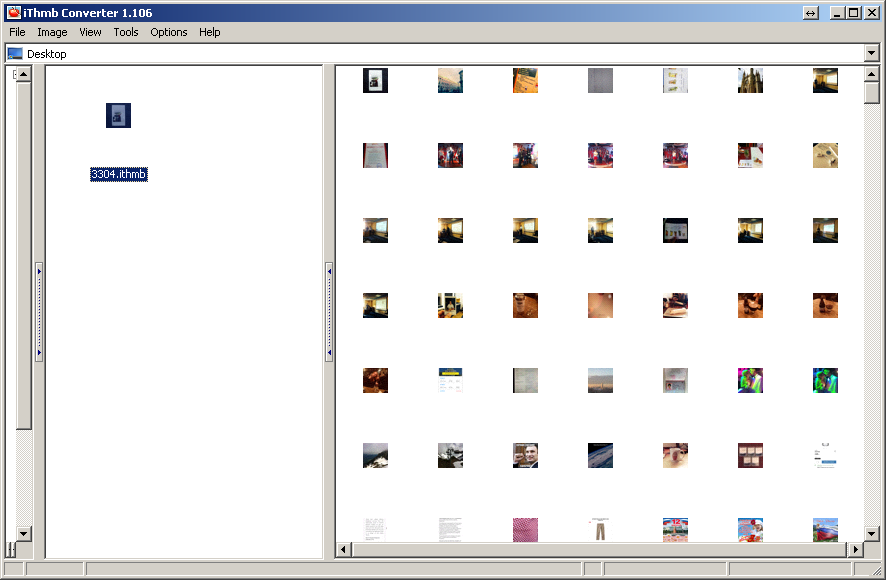The image size is (886, 580).
Task: Select the man in suit portrait thumbnail
Action: pos(525,456)
